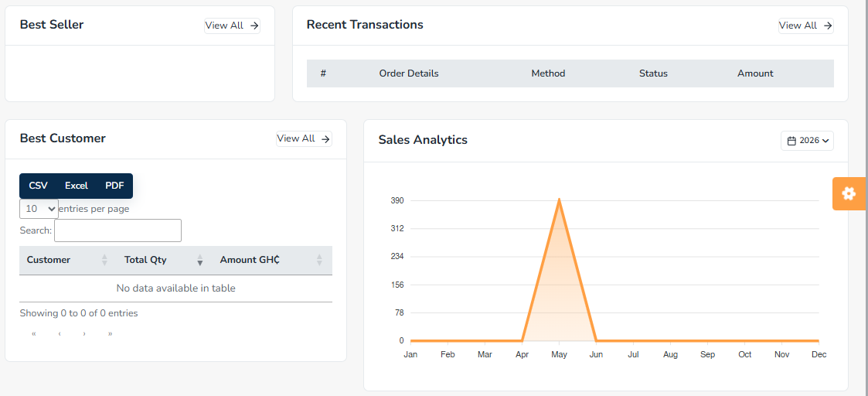View All in Best Seller card
The image size is (868, 396).
click(x=232, y=26)
